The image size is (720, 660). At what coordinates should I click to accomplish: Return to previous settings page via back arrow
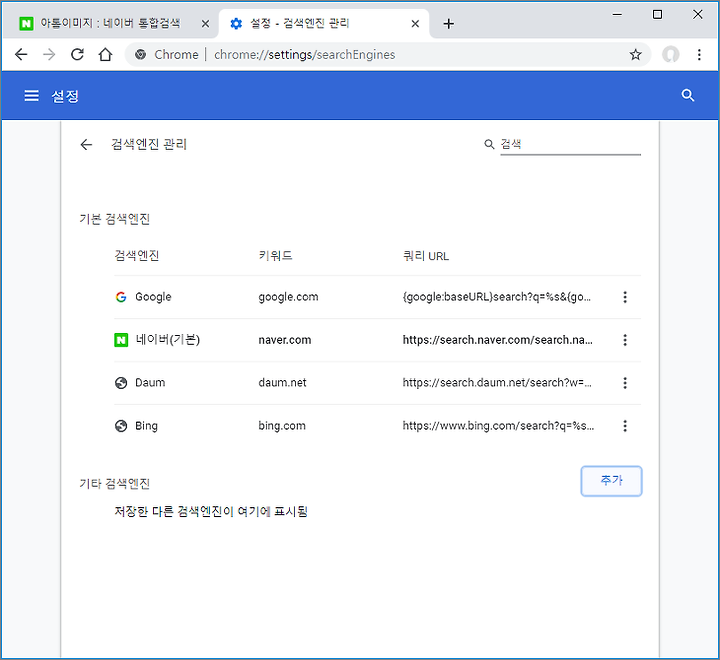(86, 145)
